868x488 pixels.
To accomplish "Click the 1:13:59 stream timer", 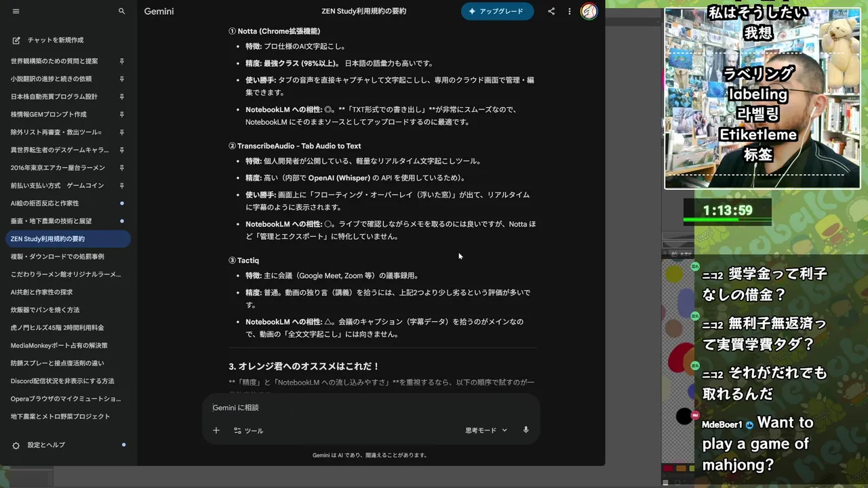I will (x=728, y=211).
